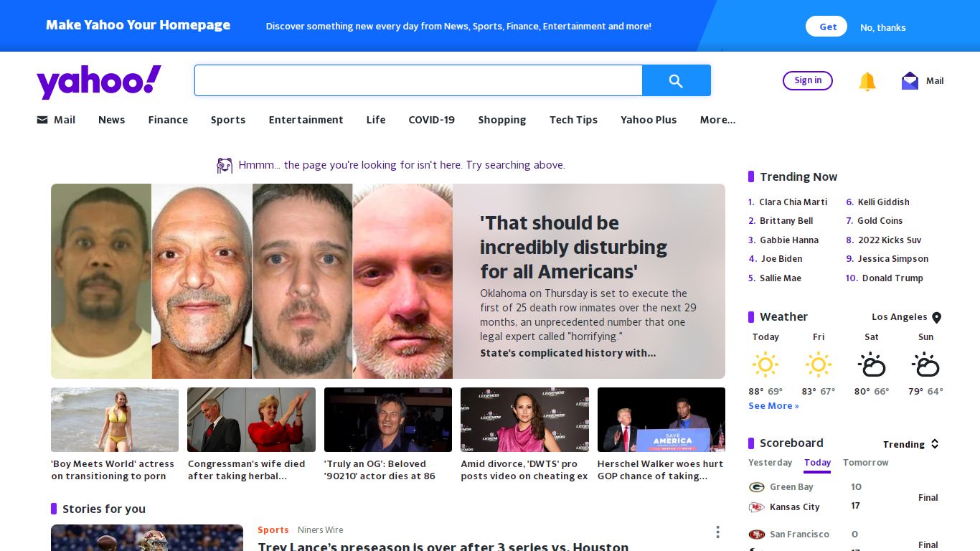Click inside the Yahoo search field
The image size is (980, 551).
[418, 80]
